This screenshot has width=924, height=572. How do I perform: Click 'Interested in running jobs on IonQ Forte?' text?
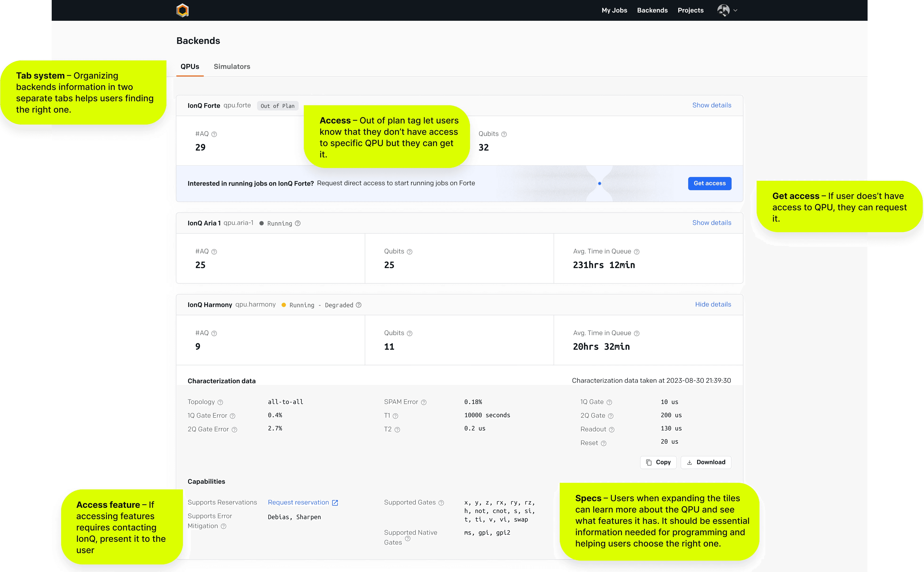click(x=251, y=184)
